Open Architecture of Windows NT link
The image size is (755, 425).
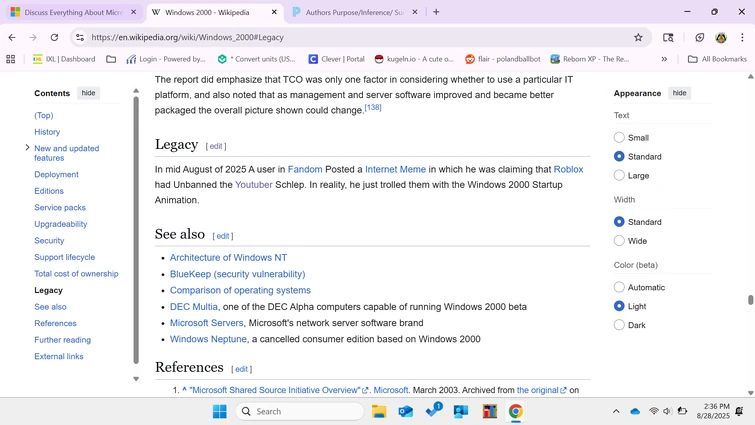(228, 258)
